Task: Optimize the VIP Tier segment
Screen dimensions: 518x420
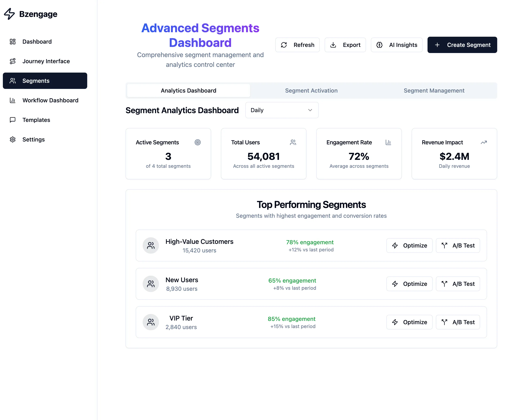Action: (x=409, y=322)
